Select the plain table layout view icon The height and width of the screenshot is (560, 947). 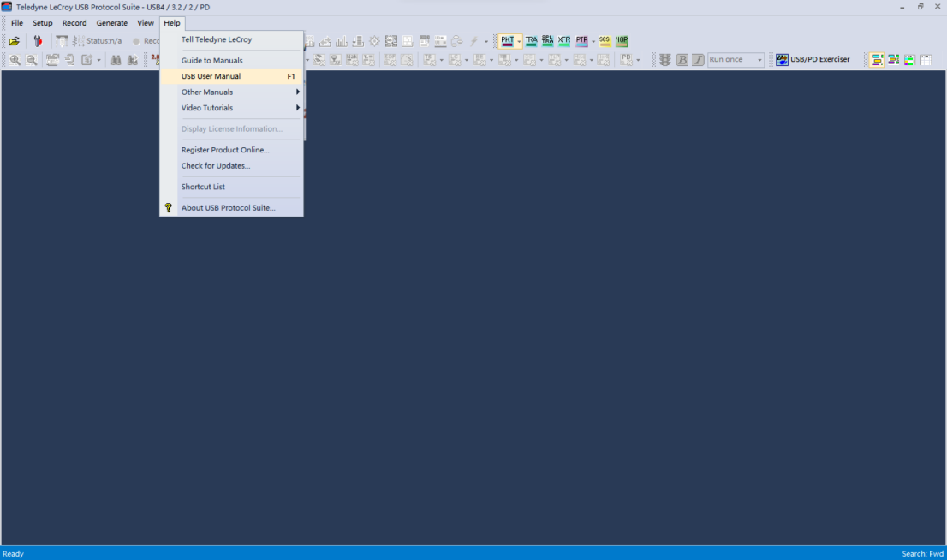point(926,60)
